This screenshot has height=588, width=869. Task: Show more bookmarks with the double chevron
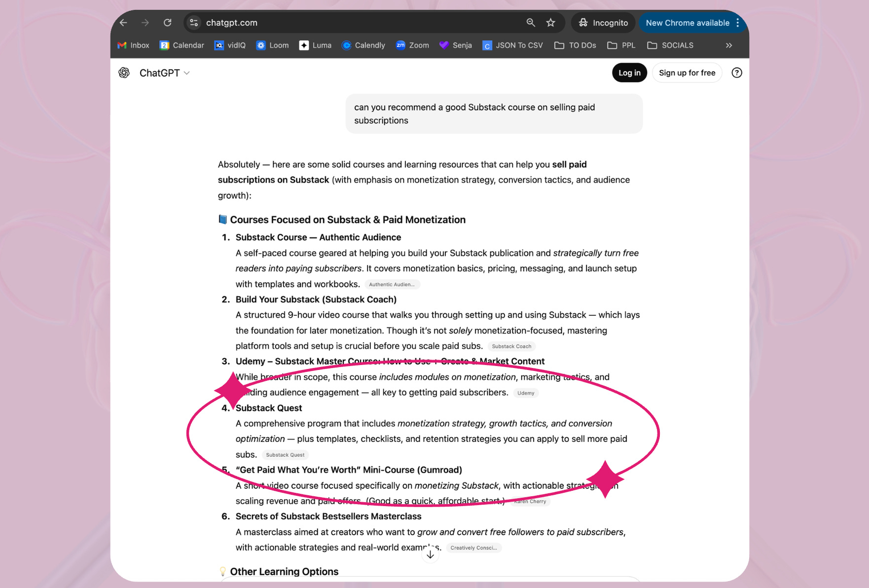tap(729, 45)
